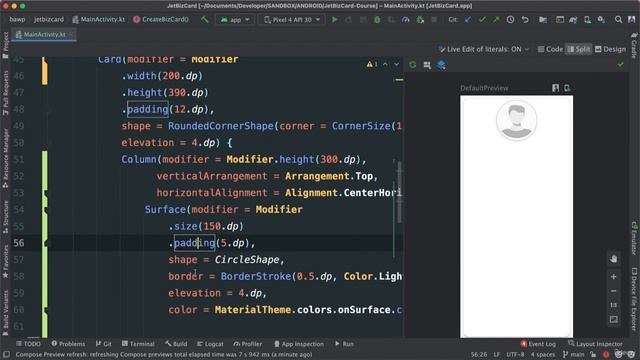
Task: Open the 4 spaces indent settings
Action: click(x=542, y=354)
